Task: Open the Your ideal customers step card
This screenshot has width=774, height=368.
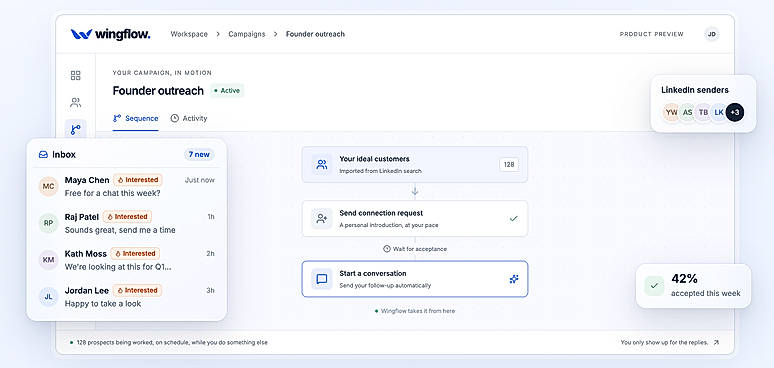Action: pos(415,164)
